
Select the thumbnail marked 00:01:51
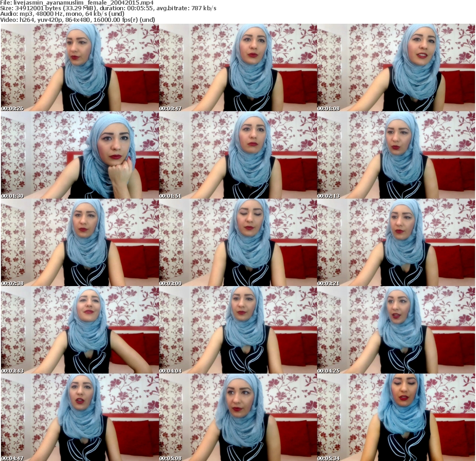238,155
